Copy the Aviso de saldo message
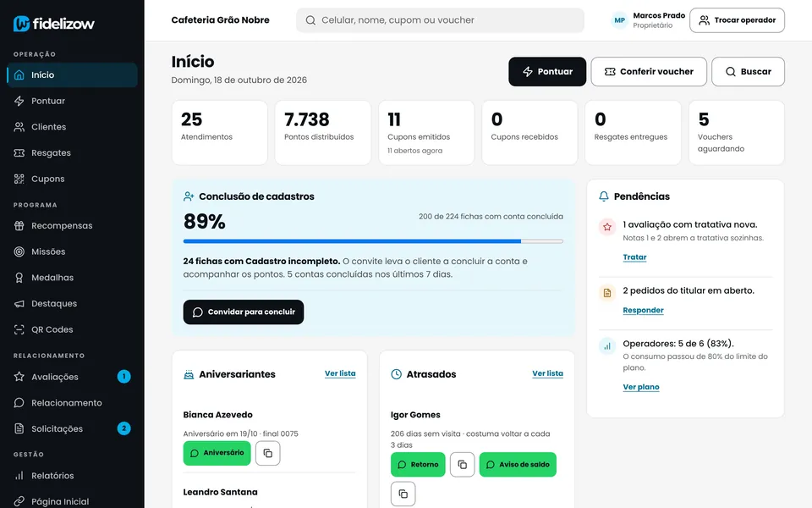 click(x=403, y=494)
